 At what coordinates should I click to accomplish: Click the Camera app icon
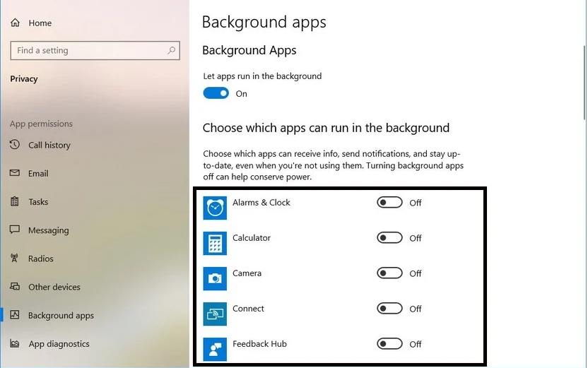tap(215, 278)
